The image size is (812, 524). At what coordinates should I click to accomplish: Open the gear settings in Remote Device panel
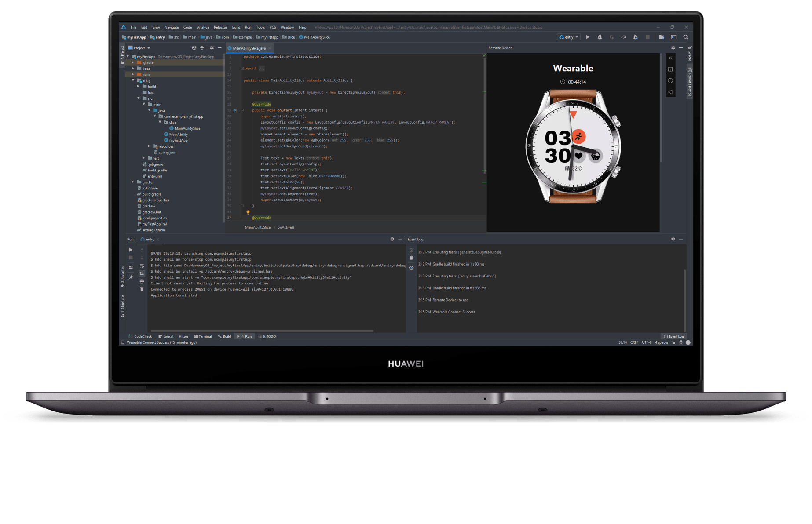673,48
